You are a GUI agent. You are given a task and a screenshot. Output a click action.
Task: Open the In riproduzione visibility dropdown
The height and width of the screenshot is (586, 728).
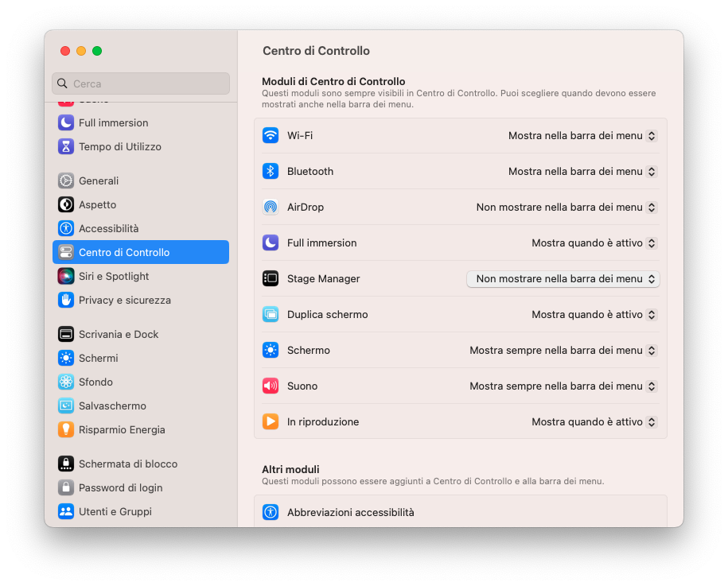[x=594, y=421]
